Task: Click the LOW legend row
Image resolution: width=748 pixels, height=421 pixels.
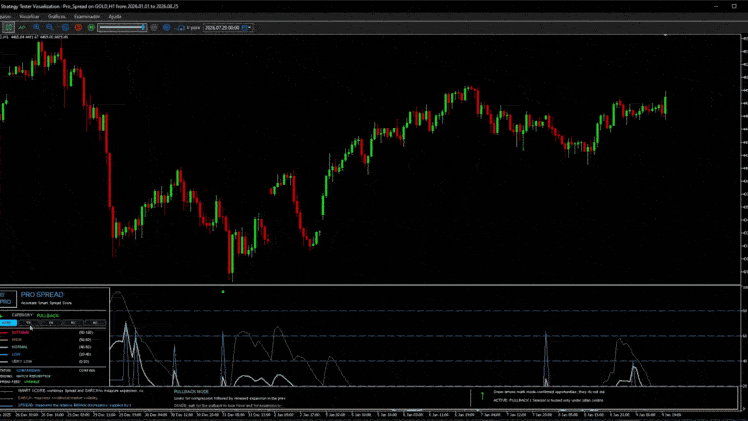Action: pyautogui.click(x=47, y=354)
